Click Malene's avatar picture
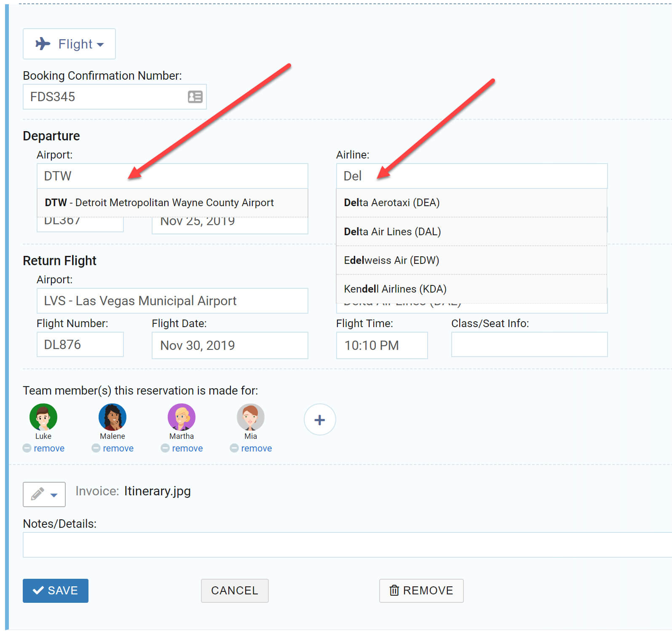This screenshot has height=634, width=672. coord(112,417)
